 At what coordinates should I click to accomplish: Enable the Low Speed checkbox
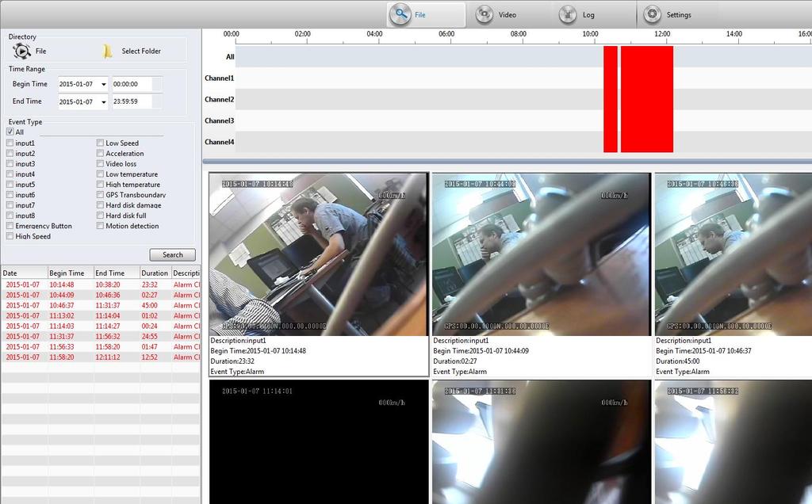tap(100, 143)
